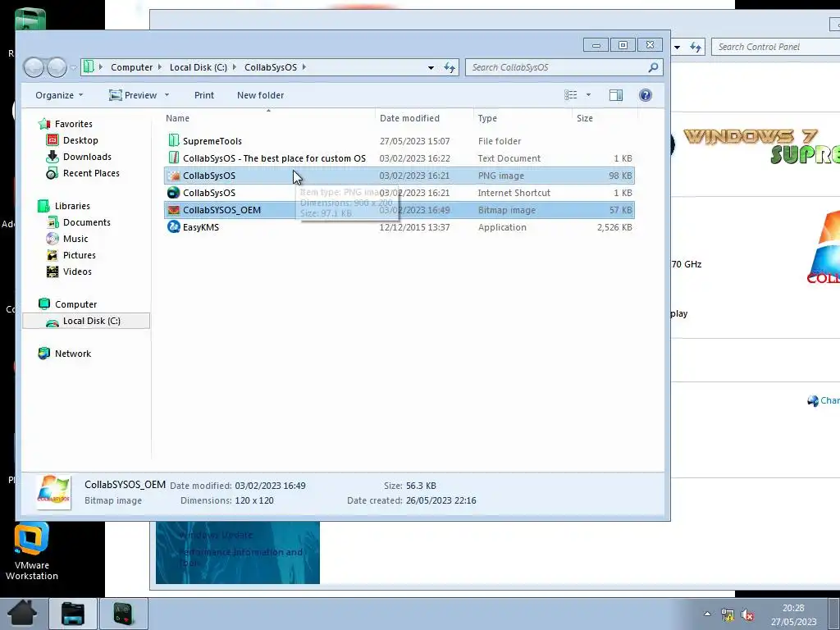Screen dimensions: 840x630
Task: Select the EasyKMS application icon
Action: [x=174, y=227]
